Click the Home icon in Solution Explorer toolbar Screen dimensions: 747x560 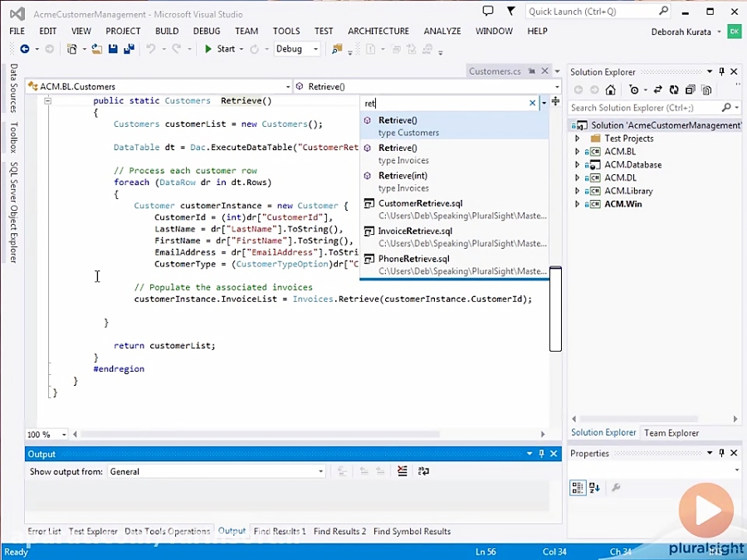point(612,89)
